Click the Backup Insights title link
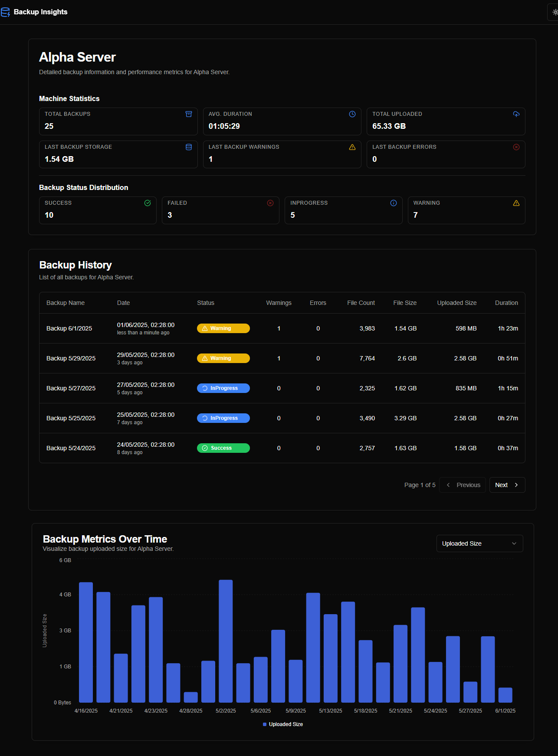Screen dimensions: 558x756 coord(40,12)
